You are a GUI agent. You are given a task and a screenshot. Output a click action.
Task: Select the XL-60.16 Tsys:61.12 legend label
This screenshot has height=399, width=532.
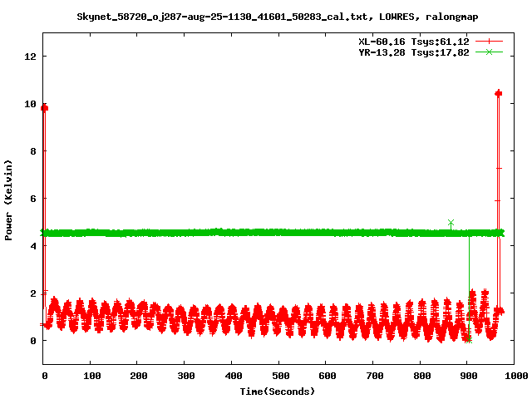414,42
